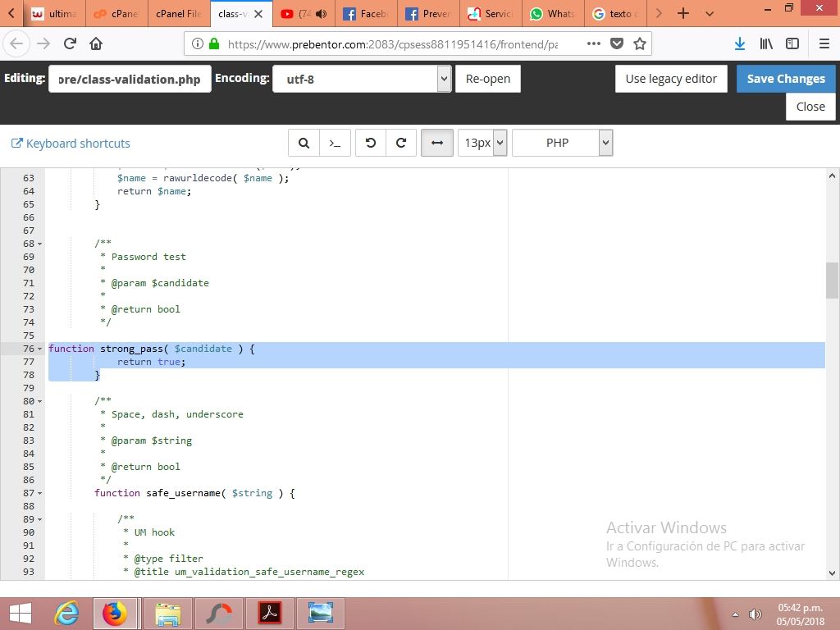The height and width of the screenshot is (630, 840).
Task: Open the Windows Start menu
Action: (21, 614)
